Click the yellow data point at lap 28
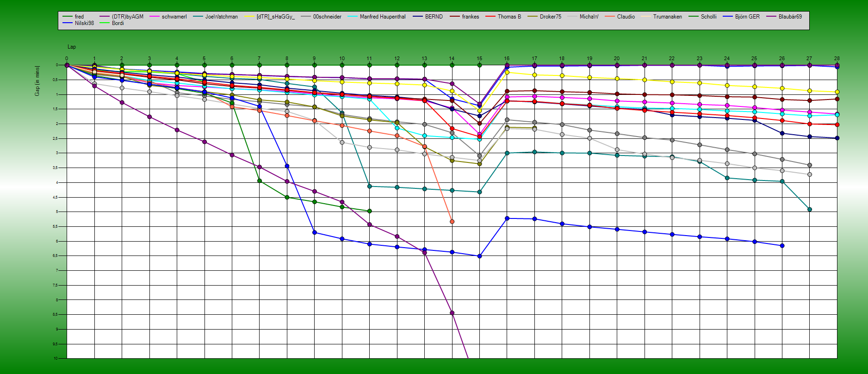The width and height of the screenshot is (868, 374). [837, 92]
